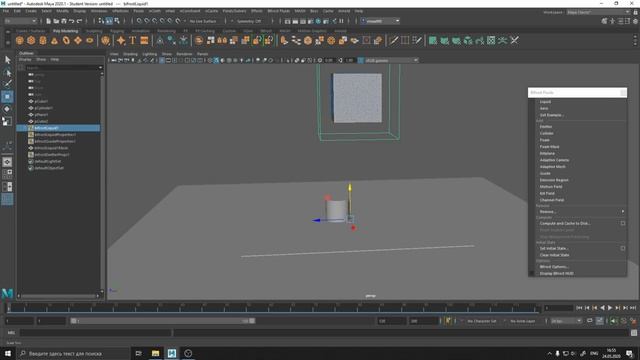The width and height of the screenshot is (640, 360).
Task: Go to end of playback range
Action: click(x=633, y=308)
